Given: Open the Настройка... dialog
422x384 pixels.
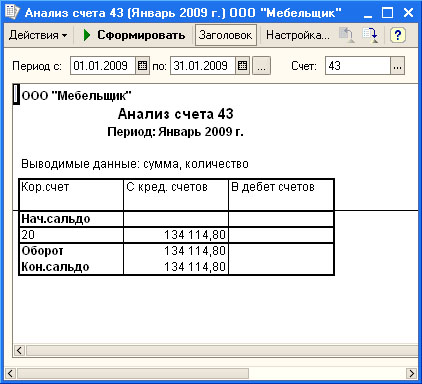Looking at the screenshot, I should [x=298, y=35].
